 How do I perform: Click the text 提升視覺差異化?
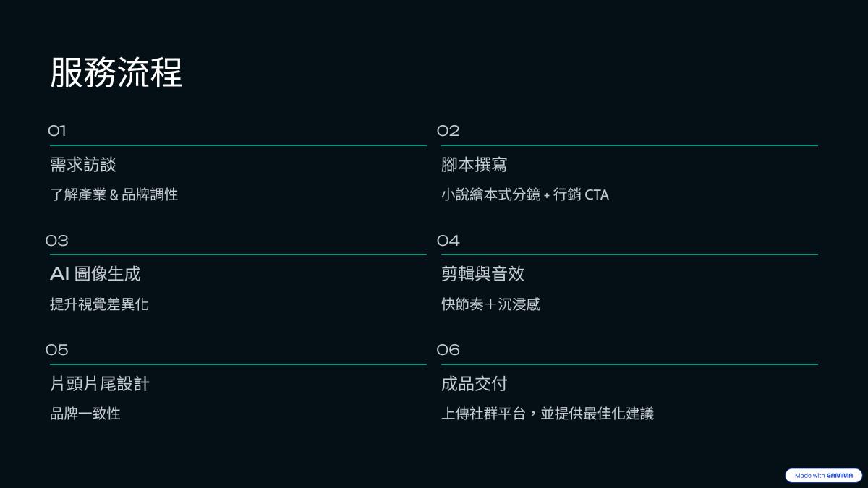pyautogui.click(x=99, y=304)
